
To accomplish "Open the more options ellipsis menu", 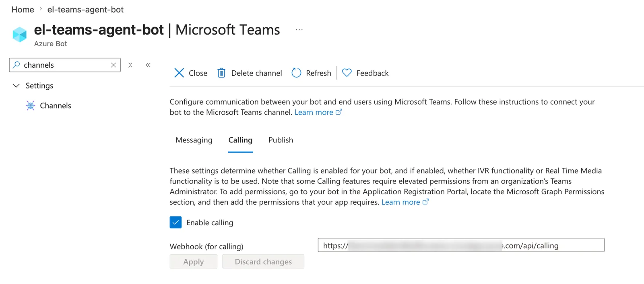I will [x=299, y=30].
